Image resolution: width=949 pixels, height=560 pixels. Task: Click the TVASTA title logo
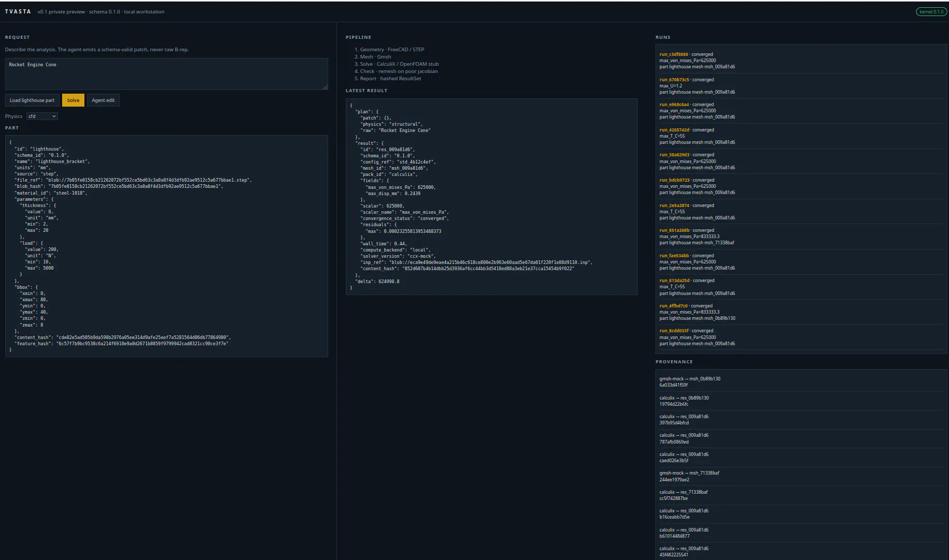pyautogui.click(x=18, y=11)
